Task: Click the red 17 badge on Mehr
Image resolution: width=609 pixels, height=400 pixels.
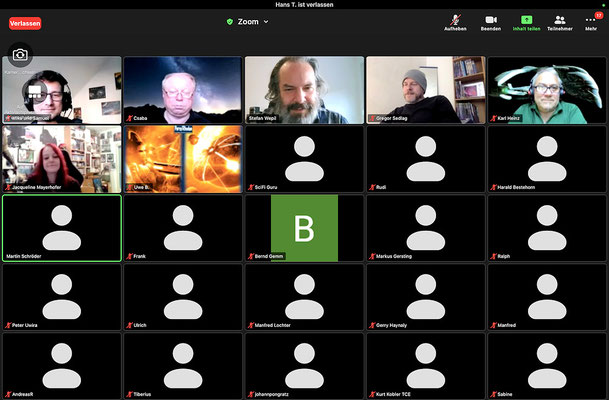Action: (599, 15)
